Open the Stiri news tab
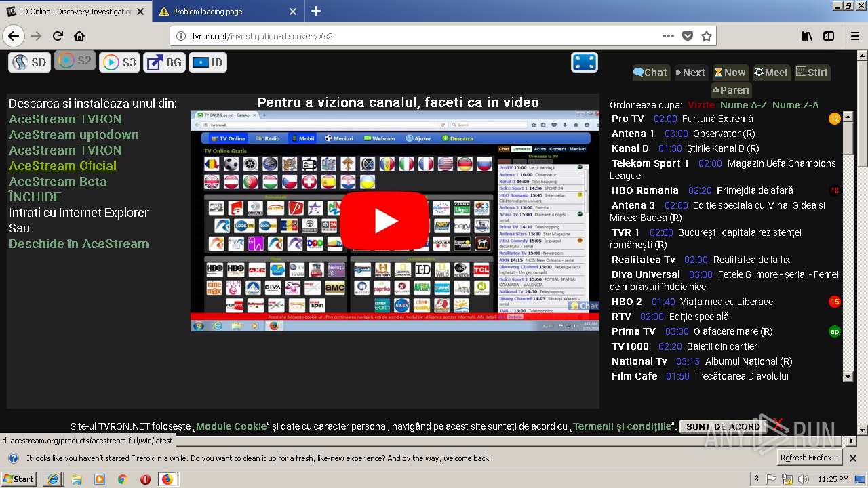 pos(812,73)
